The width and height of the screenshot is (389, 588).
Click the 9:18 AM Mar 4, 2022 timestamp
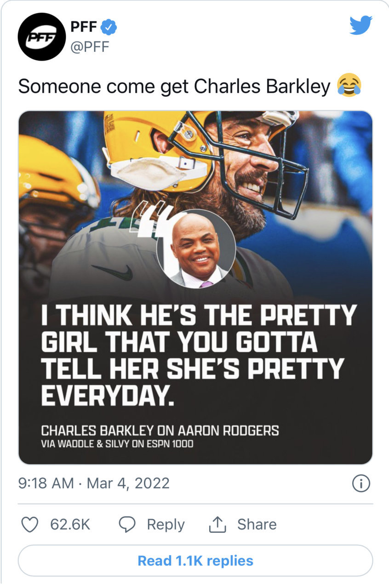(x=94, y=483)
